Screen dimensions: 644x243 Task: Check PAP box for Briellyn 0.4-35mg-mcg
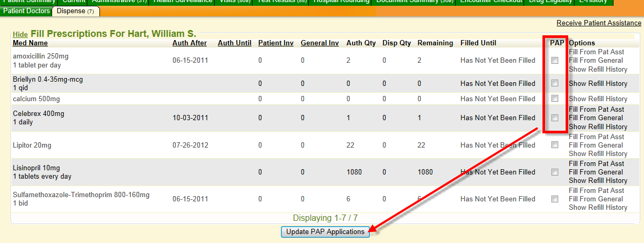555,83
